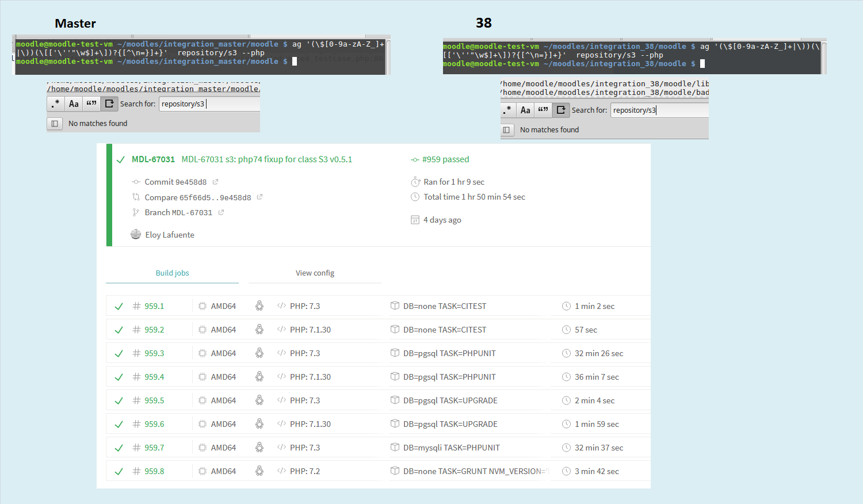Click box icon beside 'DB=none TASK=CITEST' on 959.1
Screen dimensions: 863x504
point(395,306)
